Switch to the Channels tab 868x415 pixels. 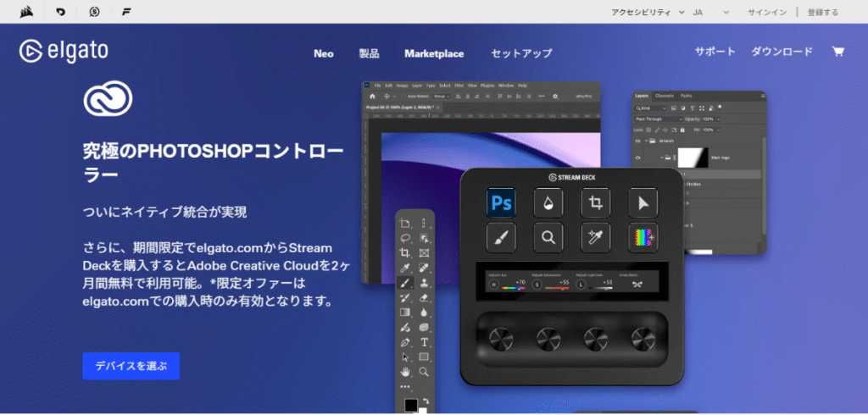coord(665,96)
